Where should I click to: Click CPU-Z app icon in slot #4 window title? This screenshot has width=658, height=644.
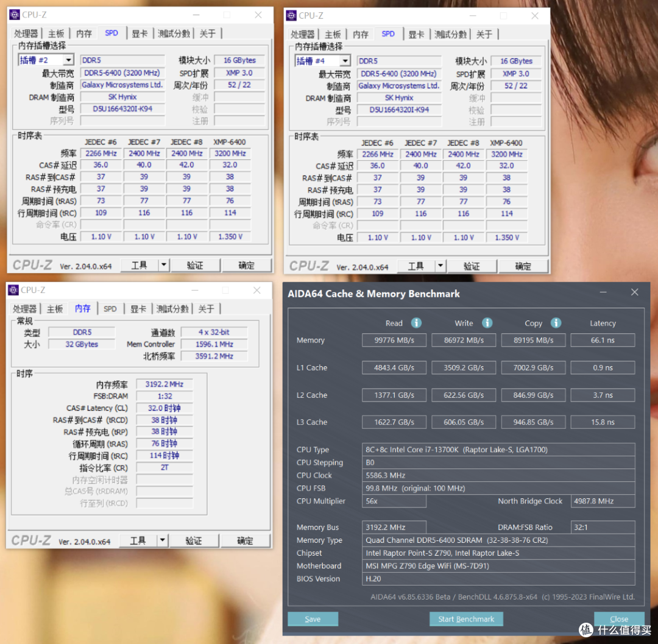point(291,15)
